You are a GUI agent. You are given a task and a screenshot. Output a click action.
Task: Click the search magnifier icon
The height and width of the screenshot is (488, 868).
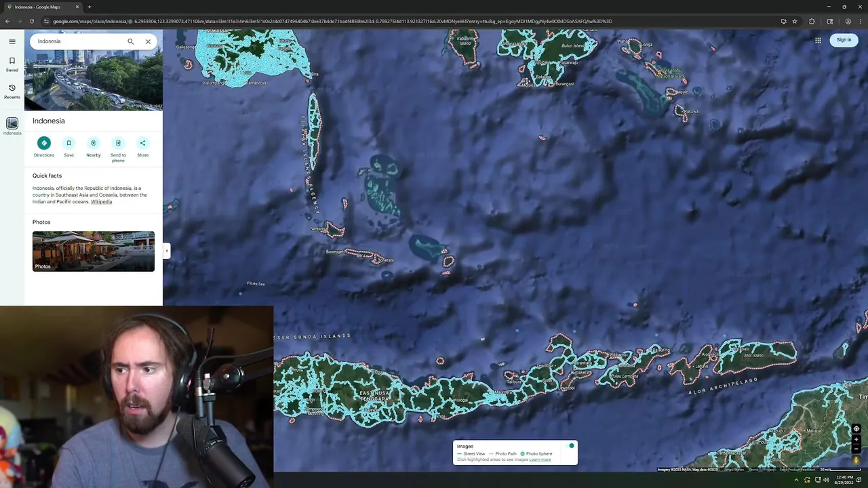(130, 41)
